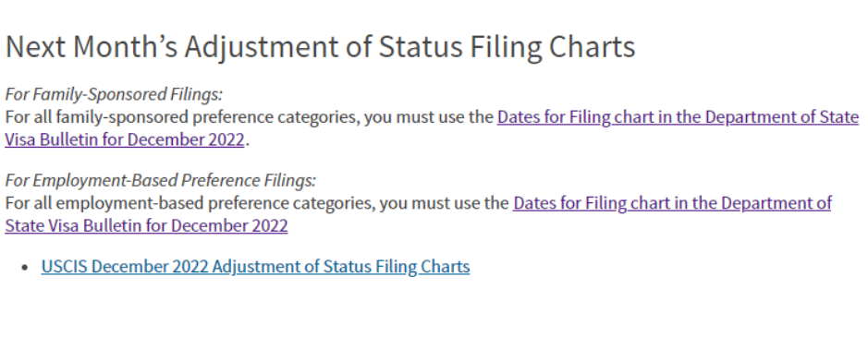Click the 'For all family-sponsored preference categories' text
The image size is (868, 349).
pos(182,117)
